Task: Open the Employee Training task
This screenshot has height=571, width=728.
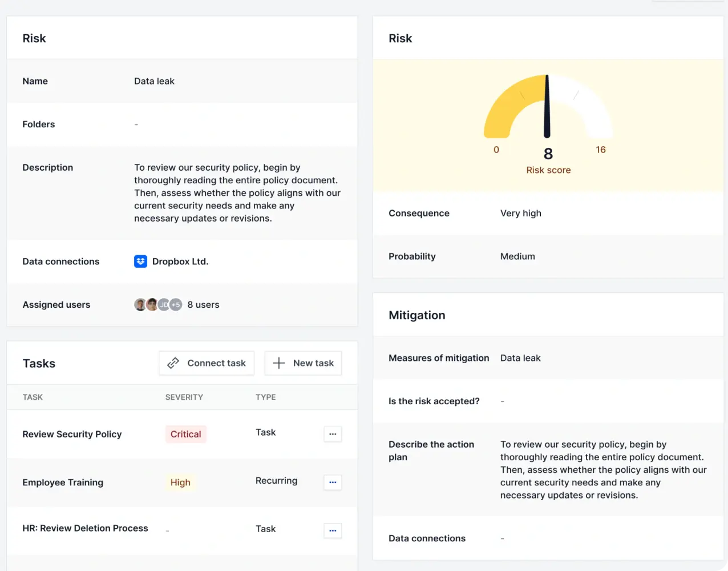Action: click(63, 482)
